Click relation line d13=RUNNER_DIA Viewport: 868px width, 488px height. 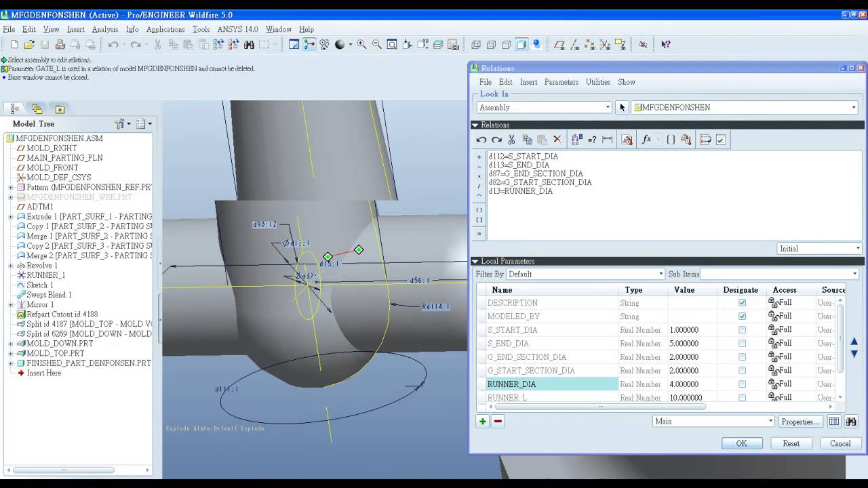pos(520,191)
